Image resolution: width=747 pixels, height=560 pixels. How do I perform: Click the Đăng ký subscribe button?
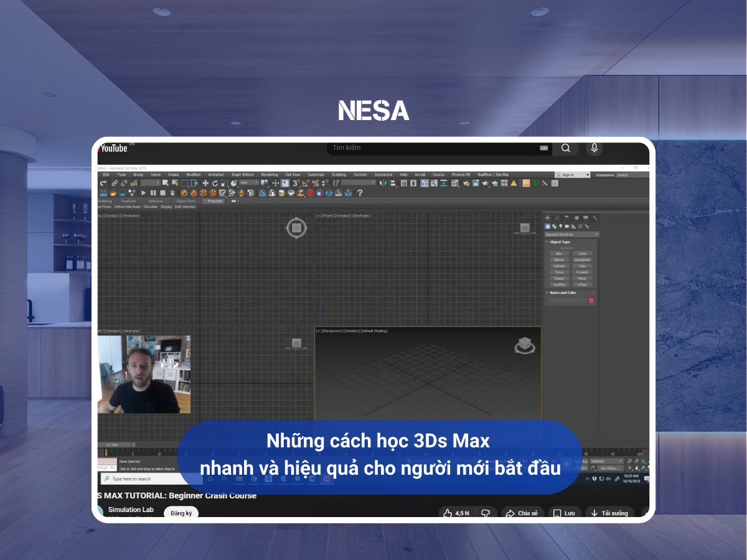pos(181,513)
